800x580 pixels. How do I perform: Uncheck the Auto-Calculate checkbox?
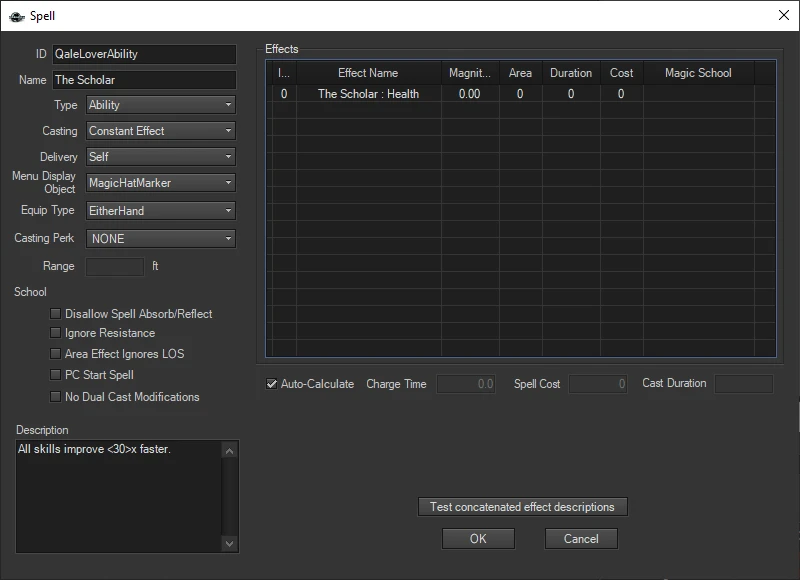tap(272, 384)
